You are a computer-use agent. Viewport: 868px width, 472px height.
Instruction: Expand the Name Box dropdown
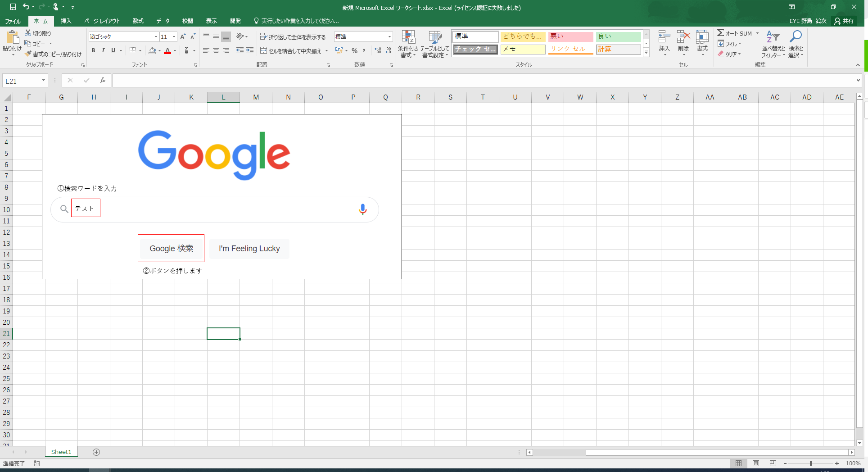(x=44, y=81)
